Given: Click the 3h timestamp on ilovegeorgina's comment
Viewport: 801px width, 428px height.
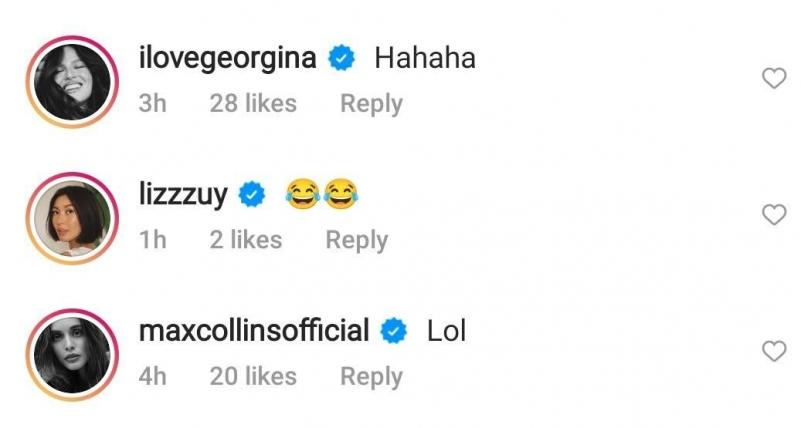Looking at the screenshot, I should [152, 103].
